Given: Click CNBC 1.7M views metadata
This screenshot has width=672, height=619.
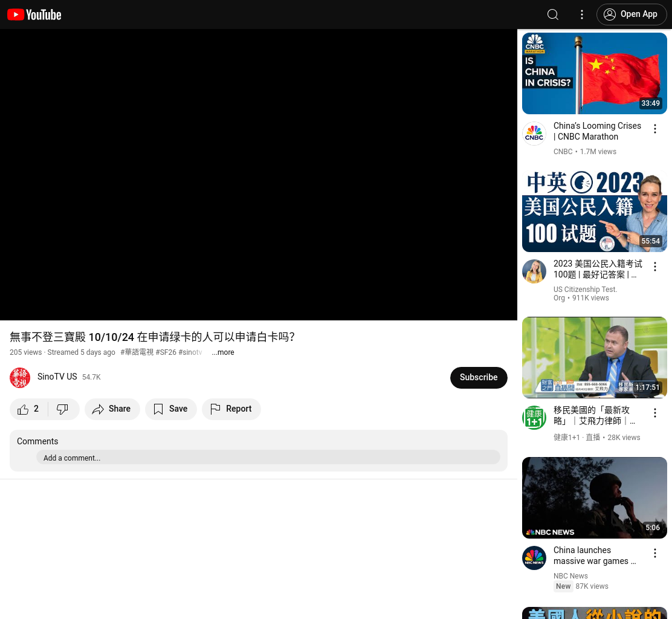Looking at the screenshot, I should pos(584,152).
